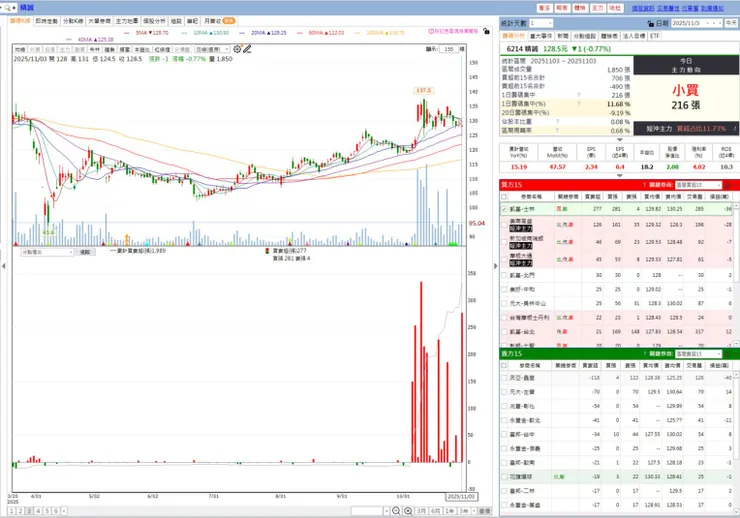Expand the triangle below the statistics summary block

tap(620, 140)
